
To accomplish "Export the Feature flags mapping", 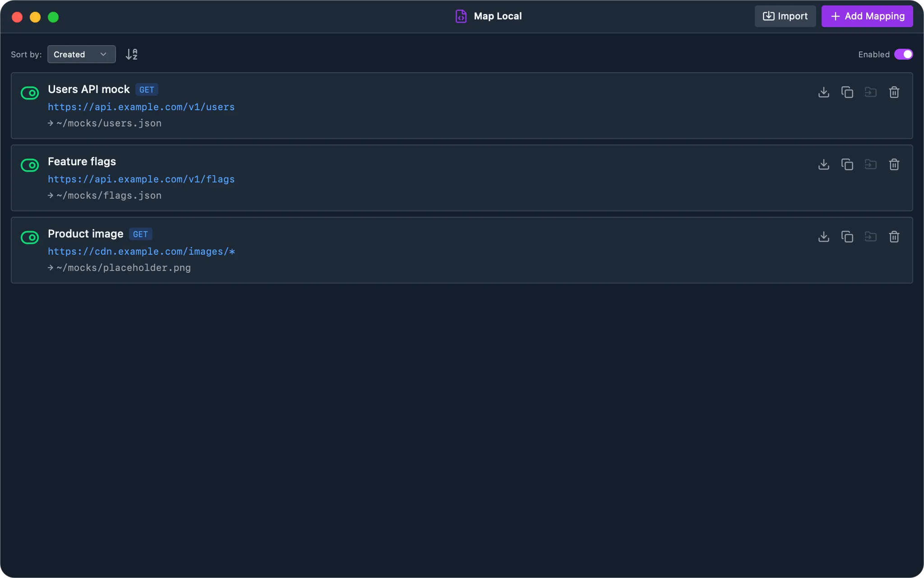I will pyautogui.click(x=824, y=164).
